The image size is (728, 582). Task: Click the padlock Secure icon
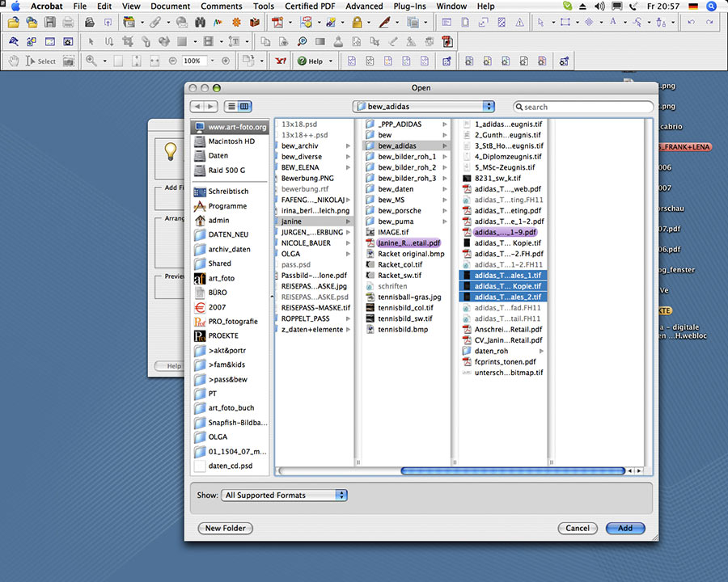[357, 22]
